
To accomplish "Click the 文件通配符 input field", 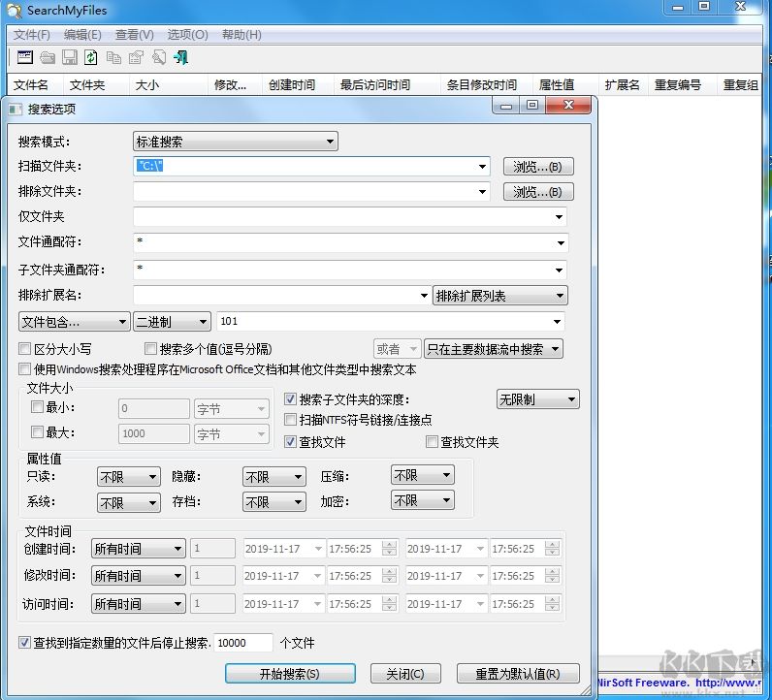I will click(x=350, y=242).
